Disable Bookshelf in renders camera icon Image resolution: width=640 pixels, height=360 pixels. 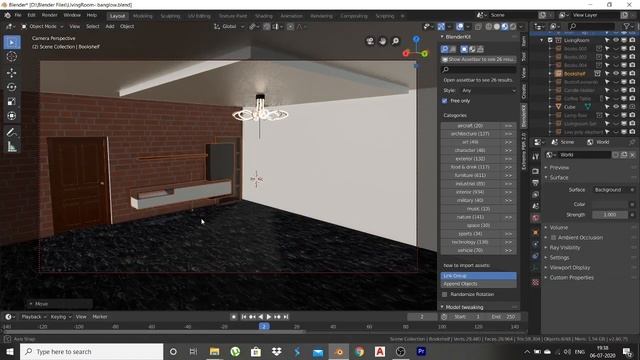pyautogui.click(x=632, y=74)
